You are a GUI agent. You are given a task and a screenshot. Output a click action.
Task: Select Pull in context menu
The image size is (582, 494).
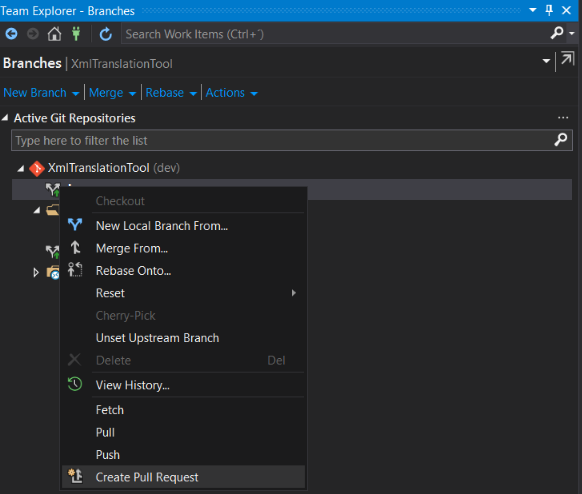tap(183, 432)
